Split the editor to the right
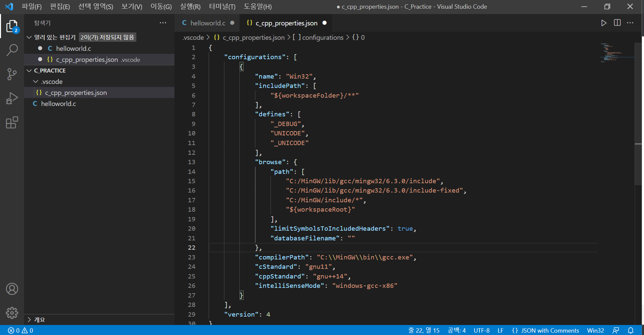 [x=617, y=23]
